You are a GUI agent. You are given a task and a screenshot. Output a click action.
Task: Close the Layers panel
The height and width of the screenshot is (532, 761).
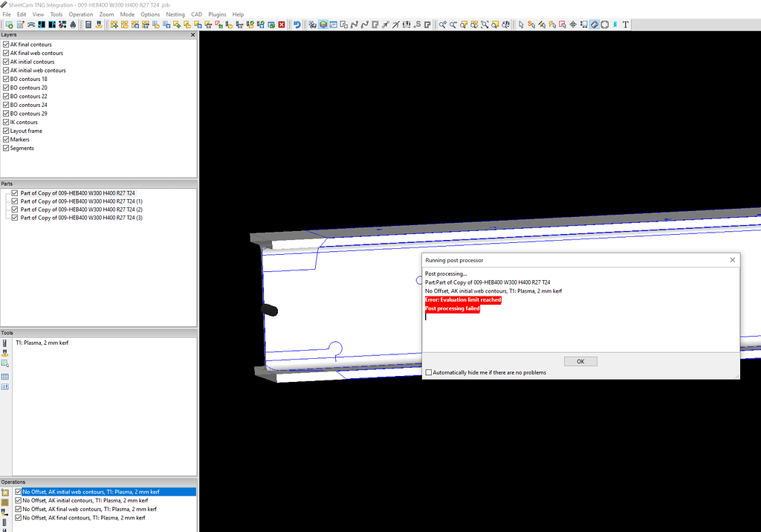coord(192,34)
